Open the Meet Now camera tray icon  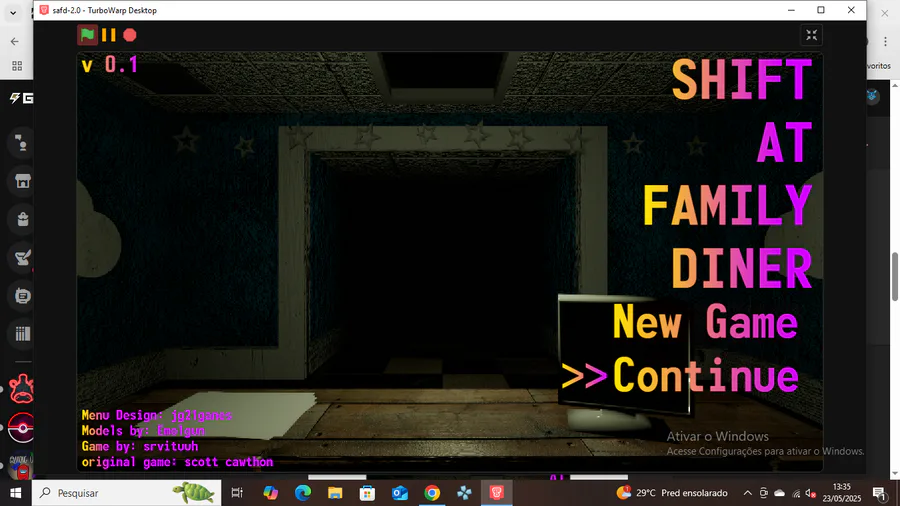coord(763,493)
